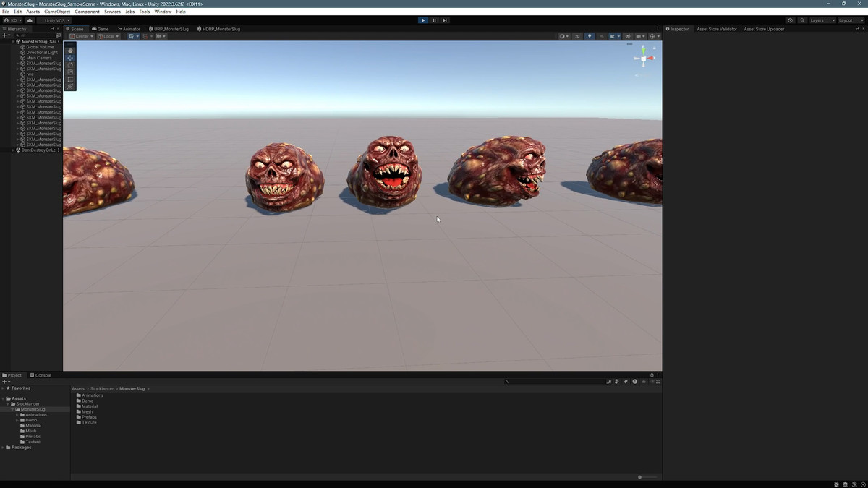Click the Project create plus button
Viewport: 868px width, 488px height.
click(4, 382)
